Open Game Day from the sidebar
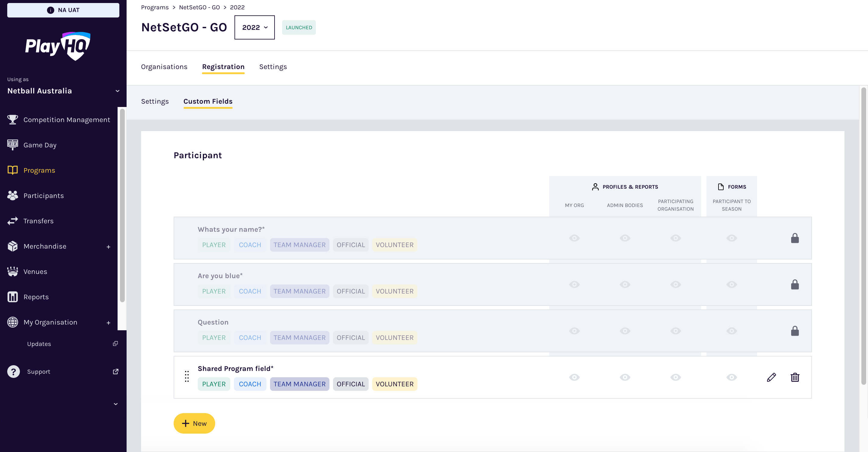 point(40,145)
